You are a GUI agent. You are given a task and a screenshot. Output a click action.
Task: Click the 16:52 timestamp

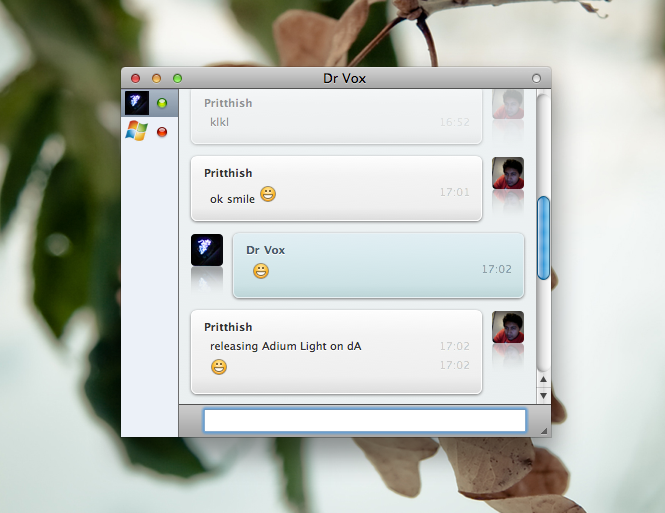click(454, 122)
